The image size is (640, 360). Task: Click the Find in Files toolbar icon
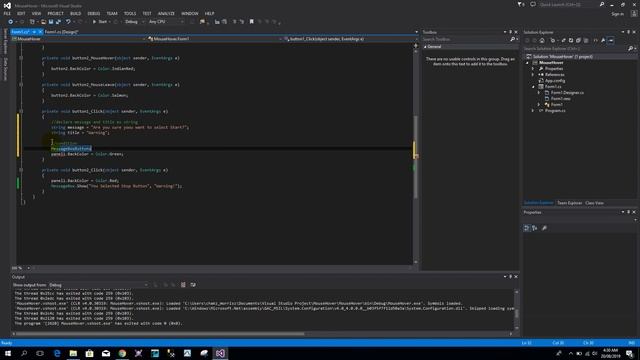[202, 22]
